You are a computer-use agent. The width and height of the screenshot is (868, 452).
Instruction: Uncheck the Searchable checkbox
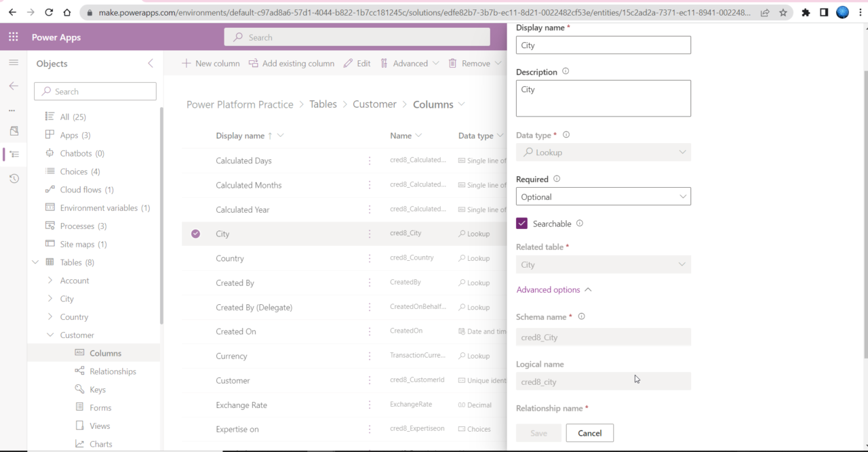pos(521,224)
